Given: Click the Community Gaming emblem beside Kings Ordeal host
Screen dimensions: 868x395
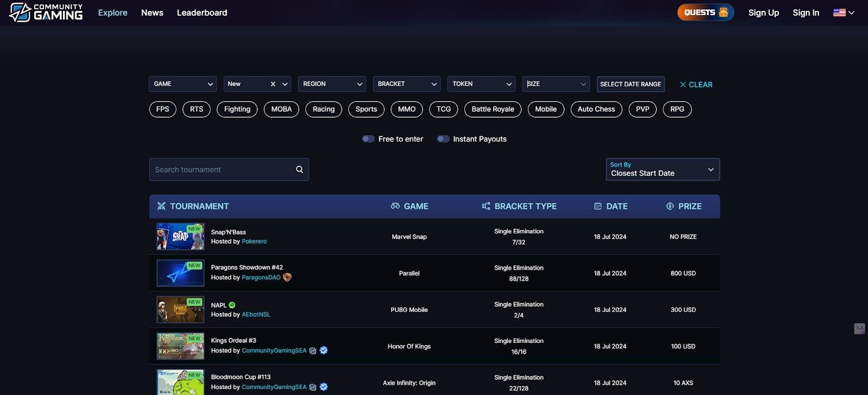Looking at the screenshot, I should [x=312, y=351].
